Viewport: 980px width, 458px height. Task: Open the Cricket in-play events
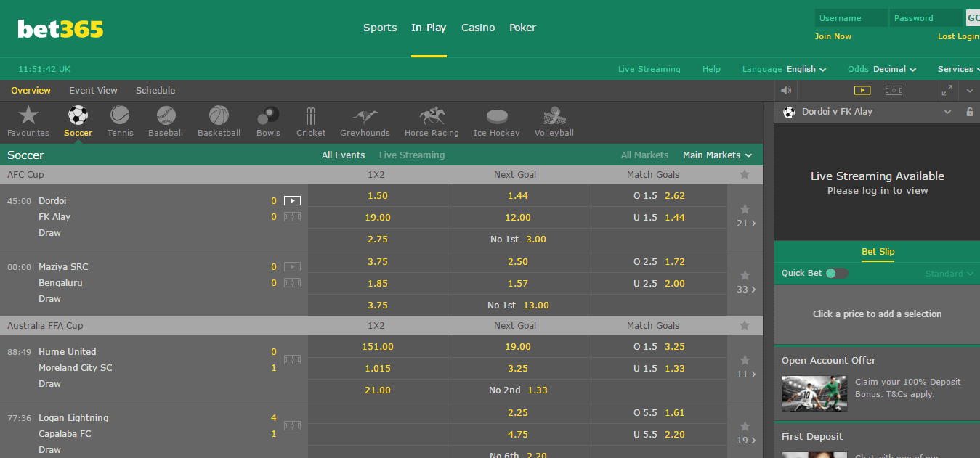[x=311, y=120]
